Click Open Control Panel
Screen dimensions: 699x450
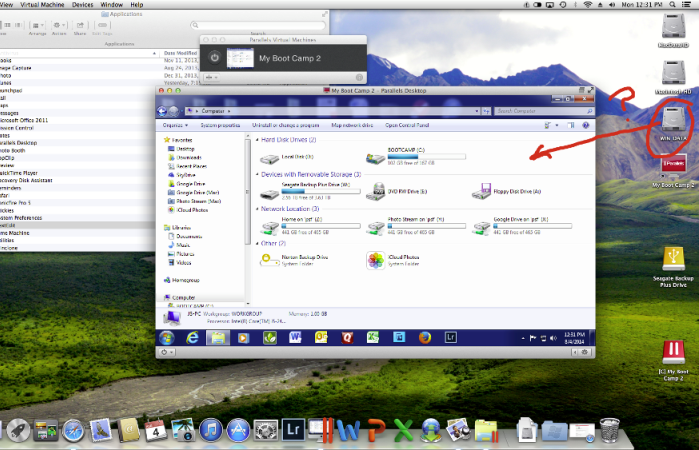[407, 125]
